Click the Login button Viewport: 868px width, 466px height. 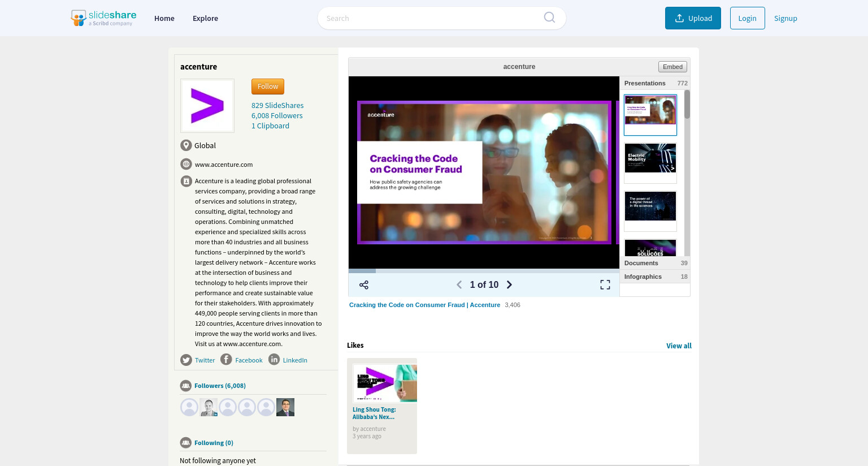coord(747,18)
